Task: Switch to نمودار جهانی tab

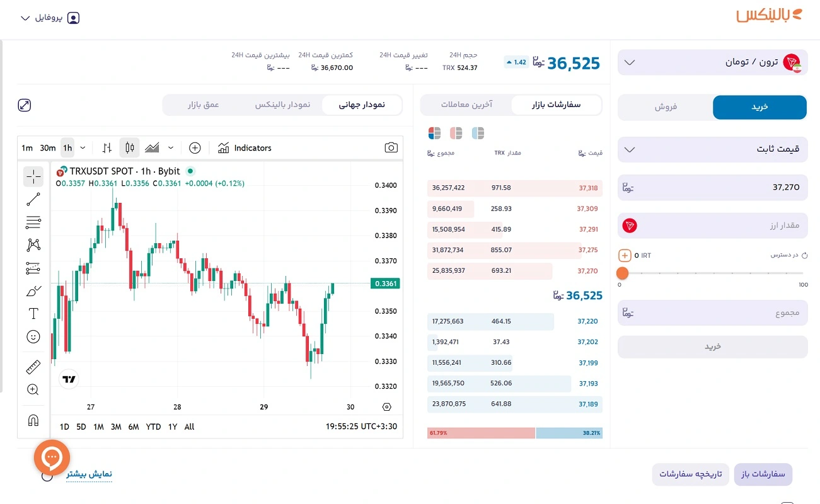Action: [x=362, y=105]
